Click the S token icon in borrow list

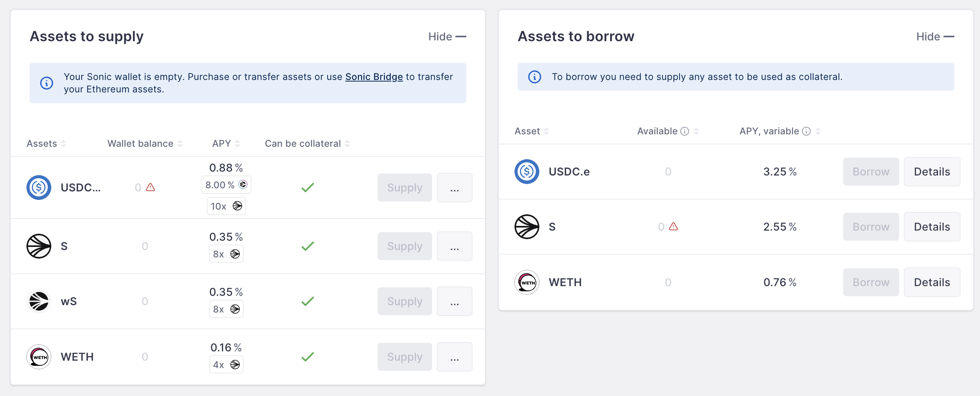(x=527, y=227)
